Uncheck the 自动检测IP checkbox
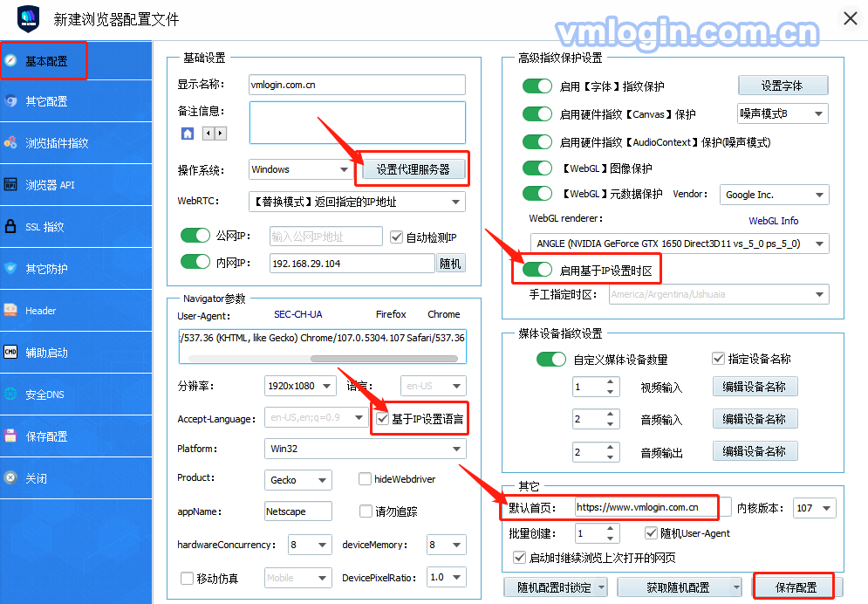The height and width of the screenshot is (604, 868). coord(396,237)
